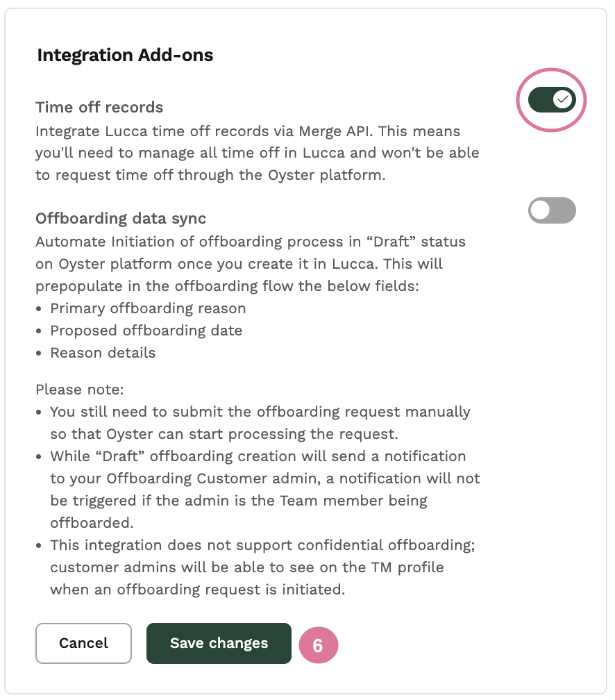
Task: Disable the Time off records toggle
Action: click(x=552, y=99)
